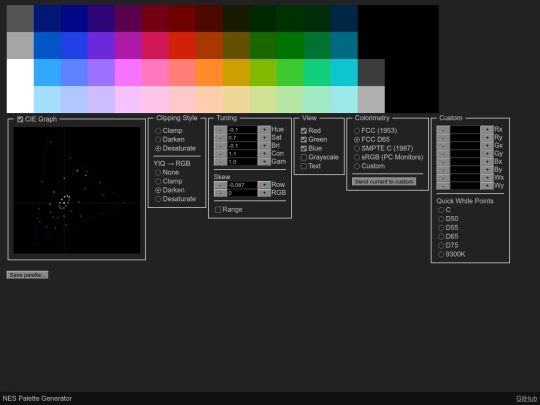540x405 pixels.
Task: Decrease the custom Rx value
Action: coord(443,129)
